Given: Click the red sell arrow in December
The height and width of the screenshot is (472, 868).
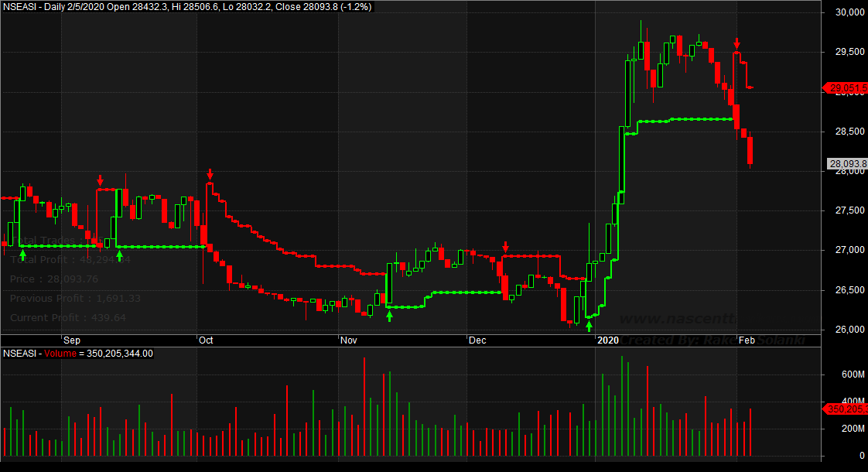Looking at the screenshot, I should (x=505, y=247).
